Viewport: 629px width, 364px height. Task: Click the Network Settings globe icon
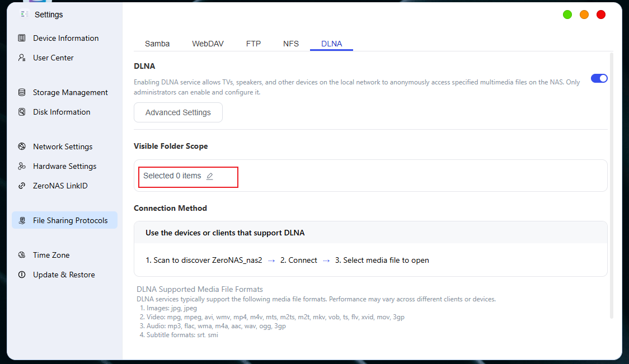point(22,146)
